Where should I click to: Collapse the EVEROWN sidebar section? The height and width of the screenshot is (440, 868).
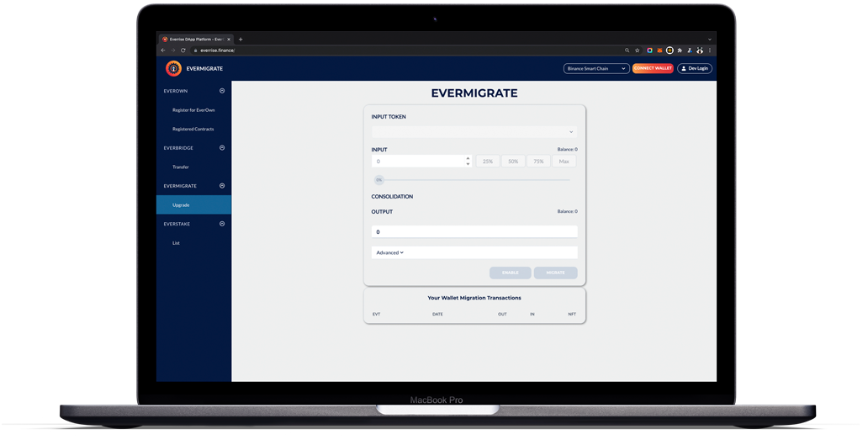point(222,91)
